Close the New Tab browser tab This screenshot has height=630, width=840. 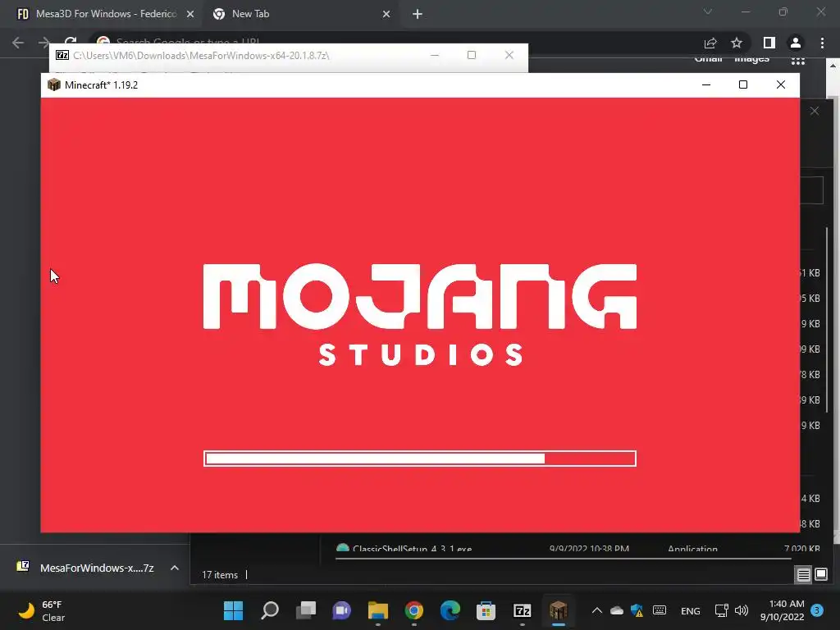pyautogui.click(x=386, y=15)
